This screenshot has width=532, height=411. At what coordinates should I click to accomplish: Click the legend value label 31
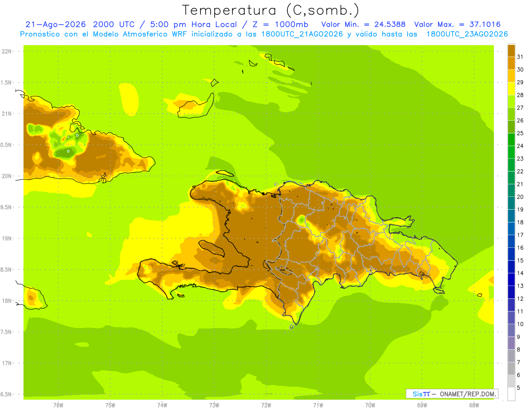tap(520, 57)
